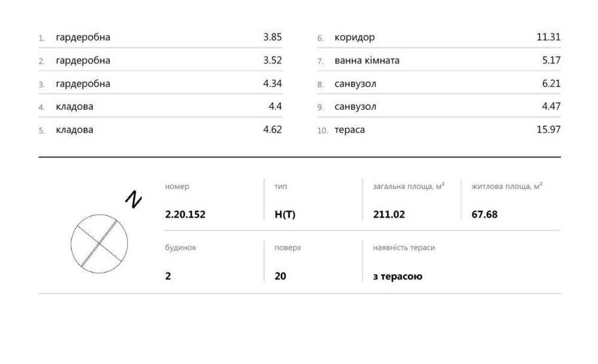Viewport: 598px width, 364px height.
Task: Click the ванна кімната room entry
Action: [367, 60]
